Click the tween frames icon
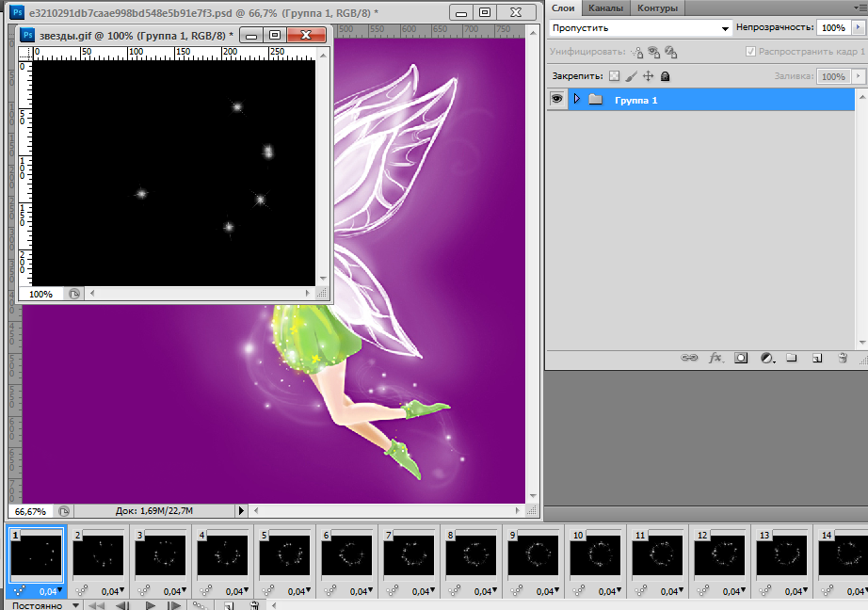This screenshot has height=610, width=868. [200, 605]
